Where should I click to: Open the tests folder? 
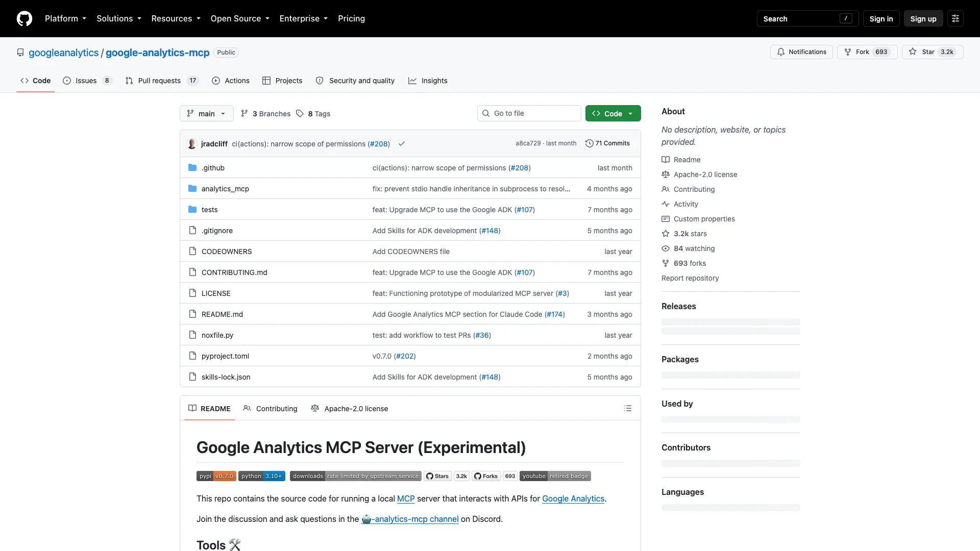(209, 210)
